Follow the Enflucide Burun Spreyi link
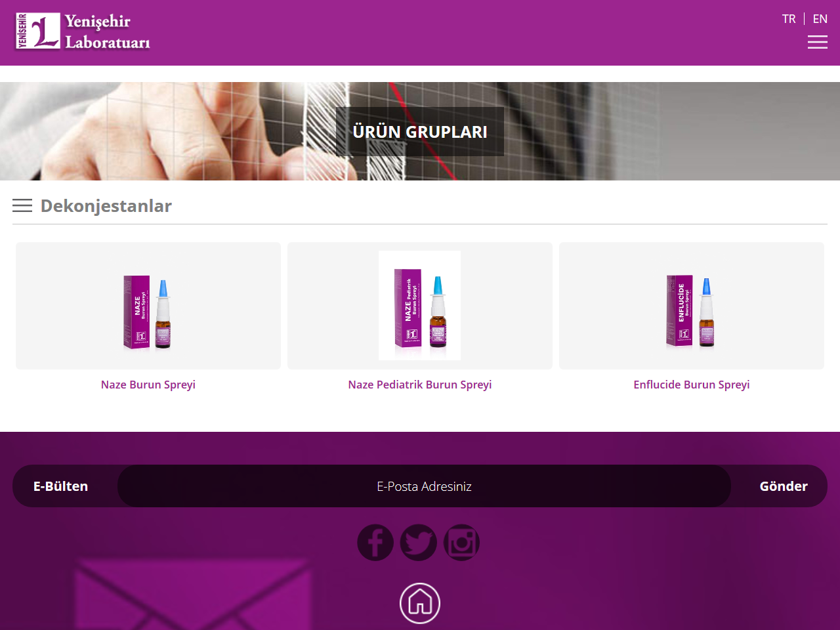The width and height of the screenshot is (840, 630). pyautogui.click(x=692, y=385)
